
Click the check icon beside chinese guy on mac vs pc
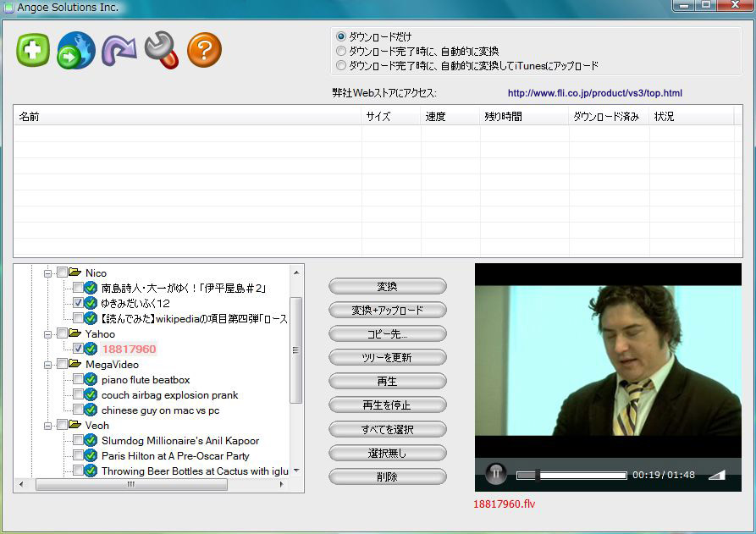point(91,410)
